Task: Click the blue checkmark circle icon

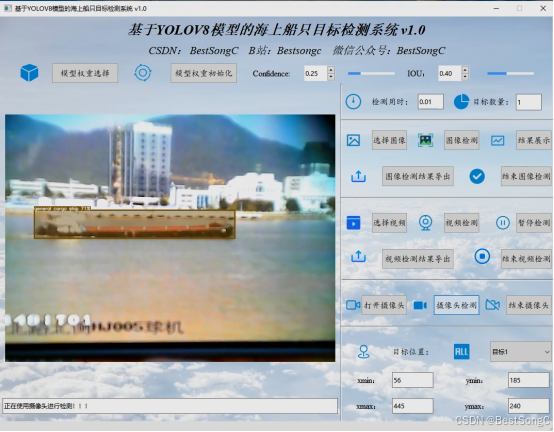Action: click(x=477, y=176)
